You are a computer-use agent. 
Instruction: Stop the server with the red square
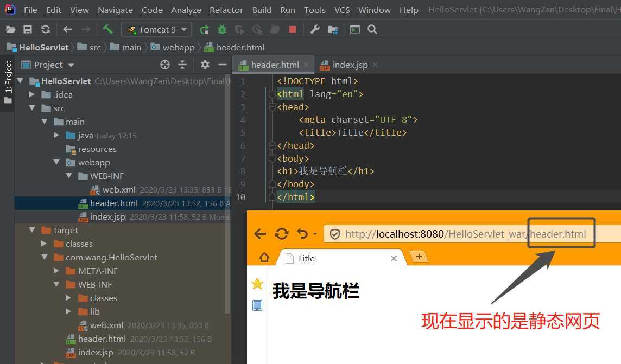point(293,29)
